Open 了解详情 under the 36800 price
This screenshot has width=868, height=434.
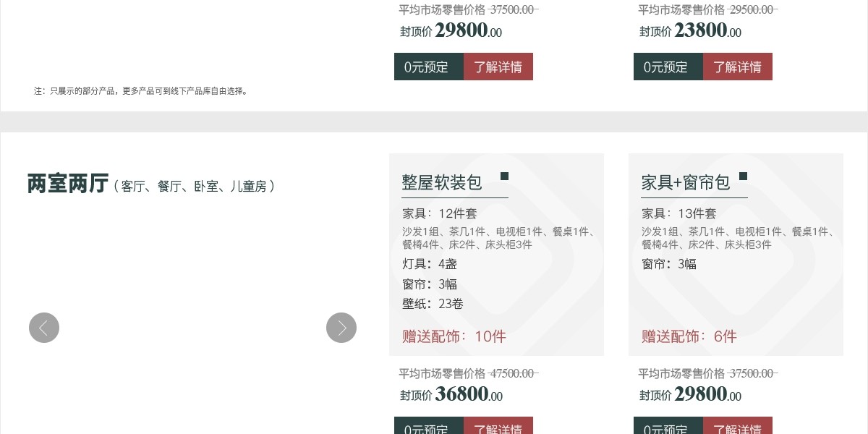(x=498, y=427)
